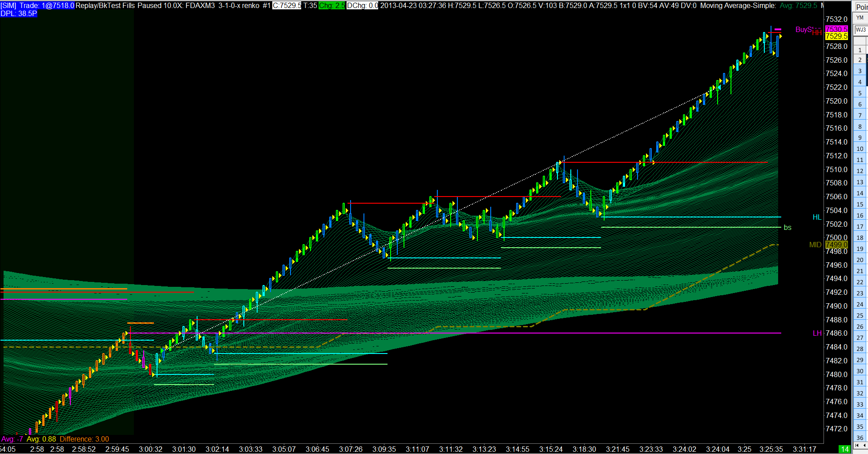868x454 pixels.
Task: Click the '[SIM] Trade: 1@7518.0' header text
Action: click(x=37, y=6)
